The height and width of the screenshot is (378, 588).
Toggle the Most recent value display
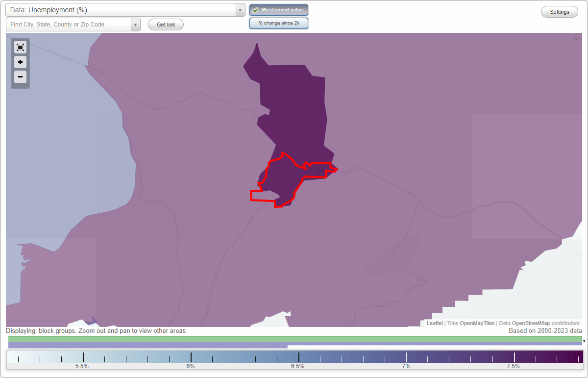[x=279, y=9]
